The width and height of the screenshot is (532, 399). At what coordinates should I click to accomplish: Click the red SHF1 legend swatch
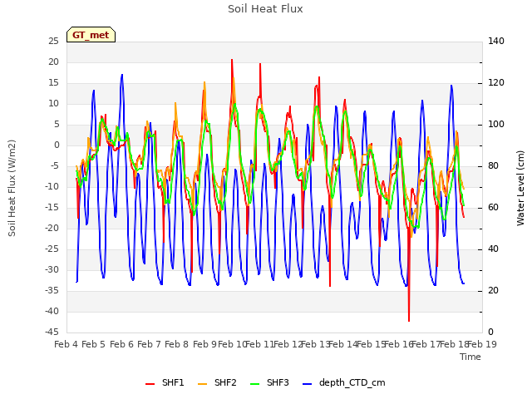[x=150, y=384]
